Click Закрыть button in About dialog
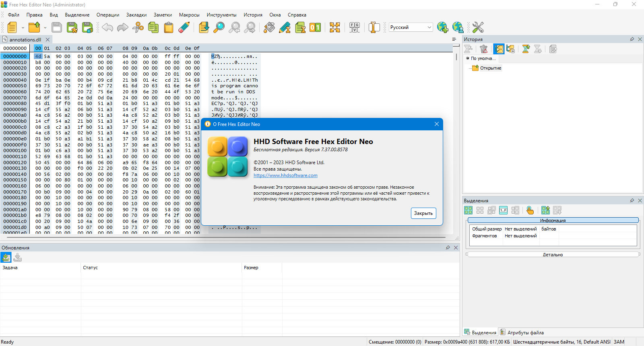Image resolution: width=644 pixels, height=346 pixels. (x=423, y=213)
